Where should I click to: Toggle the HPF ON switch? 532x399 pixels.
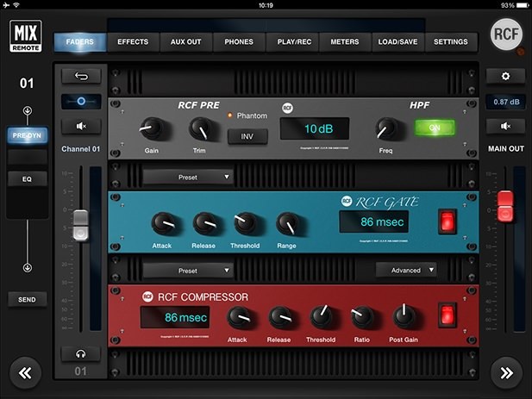click(434, 128)
